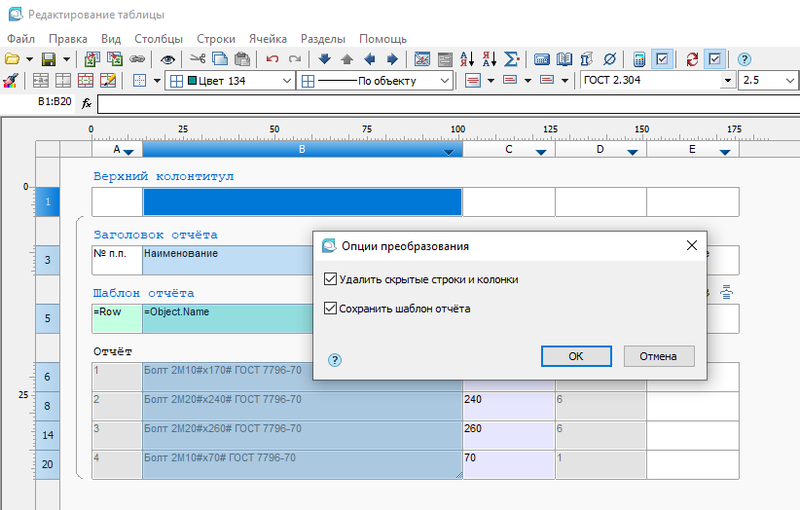Click the formula input field
The height and width of the screenshot is (510, 800).
click(448, 104)
